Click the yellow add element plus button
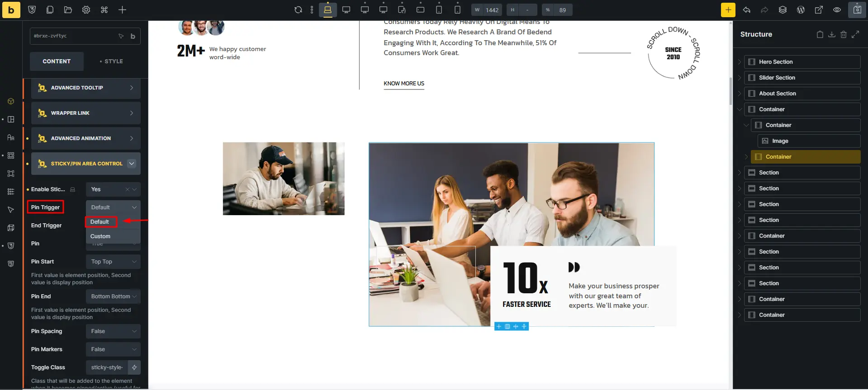The image size is (868, 390). coord(728,10)
